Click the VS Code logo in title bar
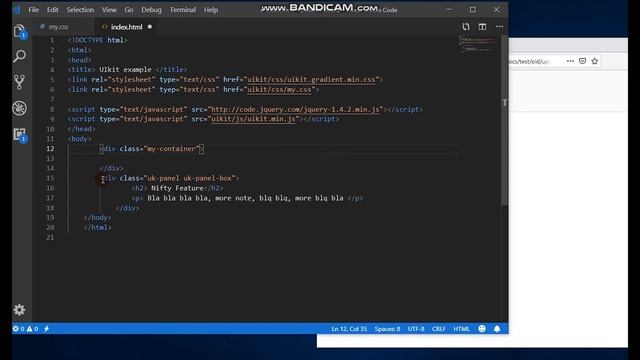Image resolution: width=640 pixels, height=360 pixels. pos(16,10)
